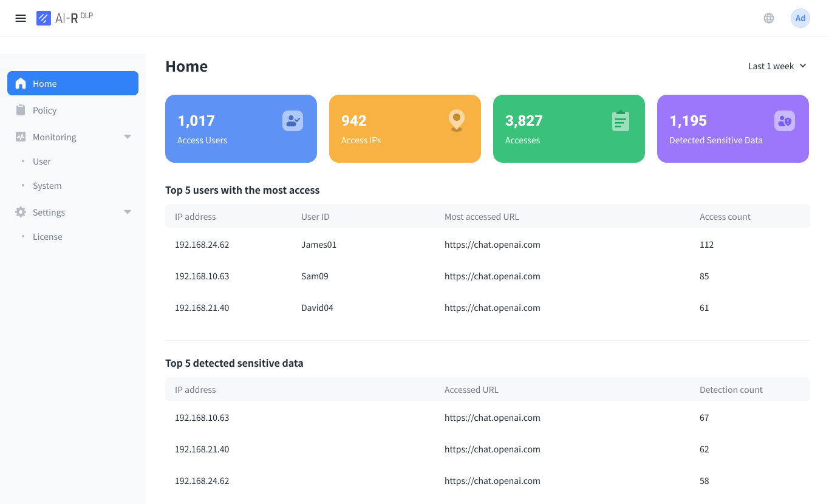Click the Detected Sensitive Data users icon
Image resolution: width=829 pixels, height=504 pixels.
[784, 120]
